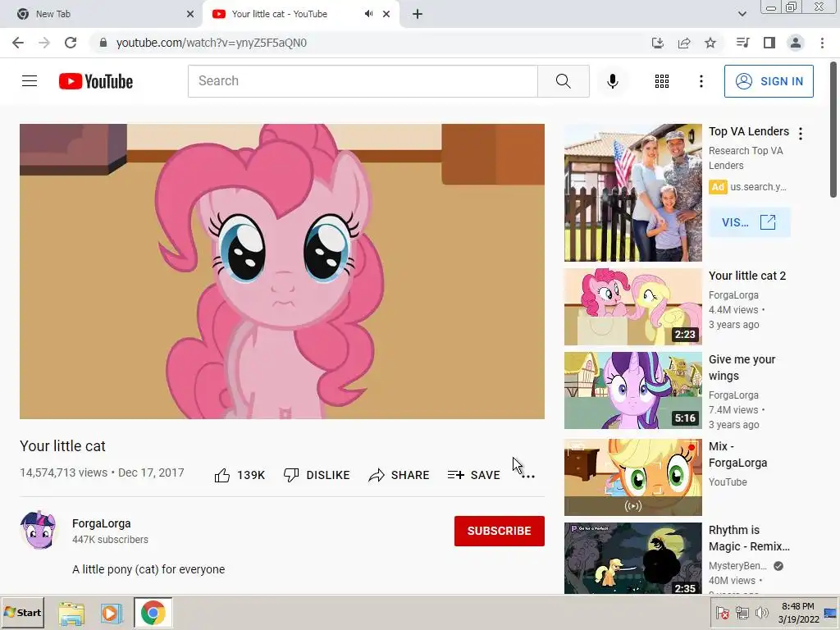Open the YouTube hamburger guide menu

tap(30, 81)
